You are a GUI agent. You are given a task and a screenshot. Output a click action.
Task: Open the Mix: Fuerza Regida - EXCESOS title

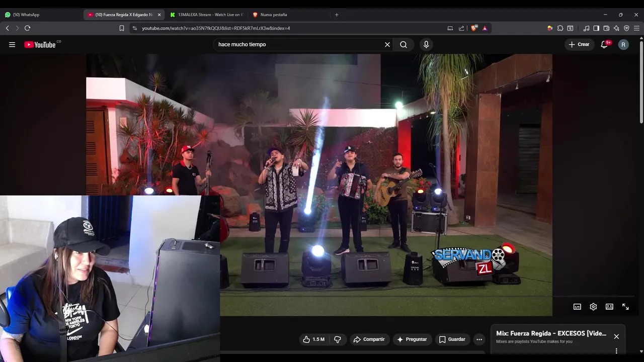551,333
